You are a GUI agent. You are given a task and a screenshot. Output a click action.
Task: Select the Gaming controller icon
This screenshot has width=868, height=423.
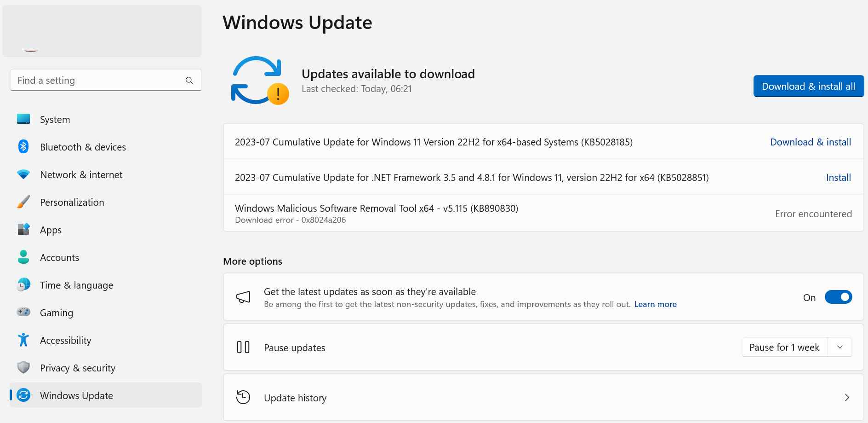(x=23, y=312)
